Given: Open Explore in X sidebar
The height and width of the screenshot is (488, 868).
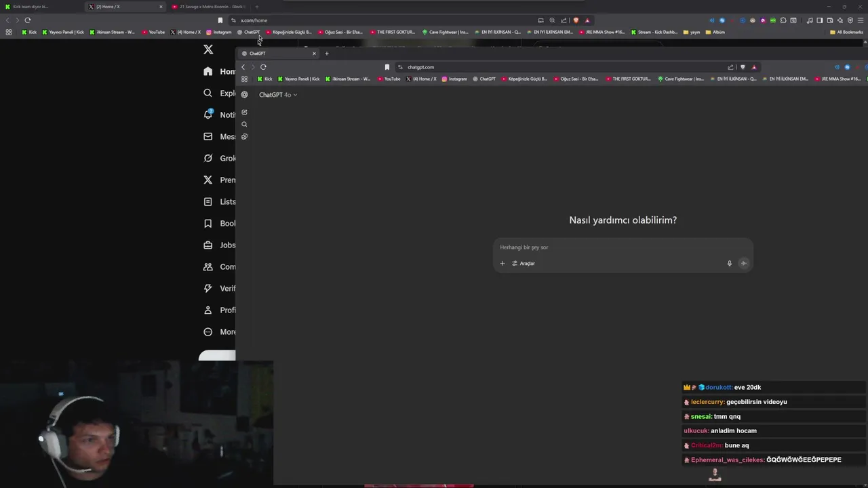Looking at the screenshot, I should pos(219,93).
